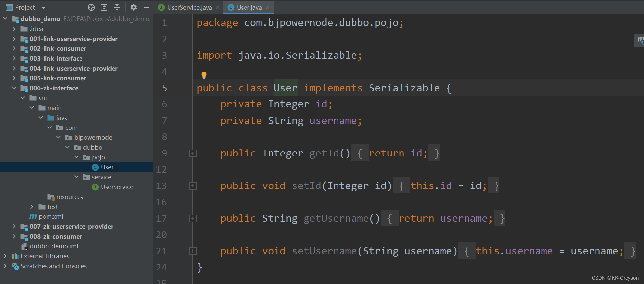Screen dimensions: 644x284
Task: Click the Maven reload icon at editor right
Action: pyautogui.click(x=640, y=41)
